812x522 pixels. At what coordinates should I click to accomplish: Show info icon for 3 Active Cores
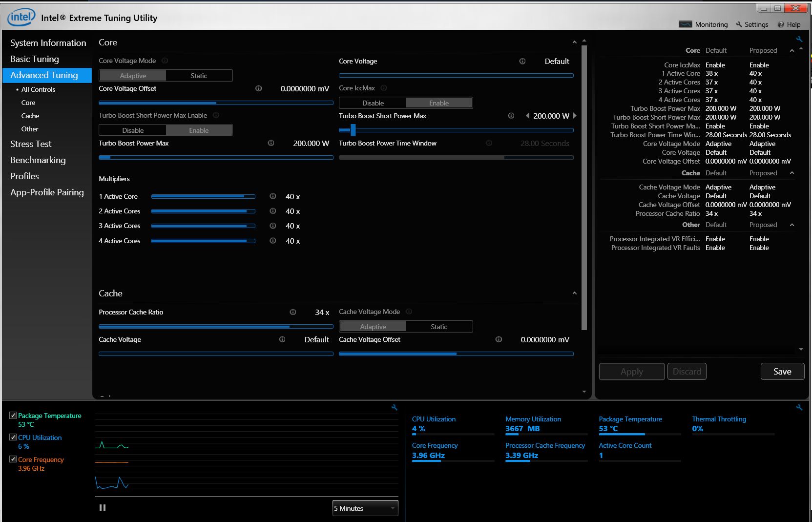tap(273, 226)
